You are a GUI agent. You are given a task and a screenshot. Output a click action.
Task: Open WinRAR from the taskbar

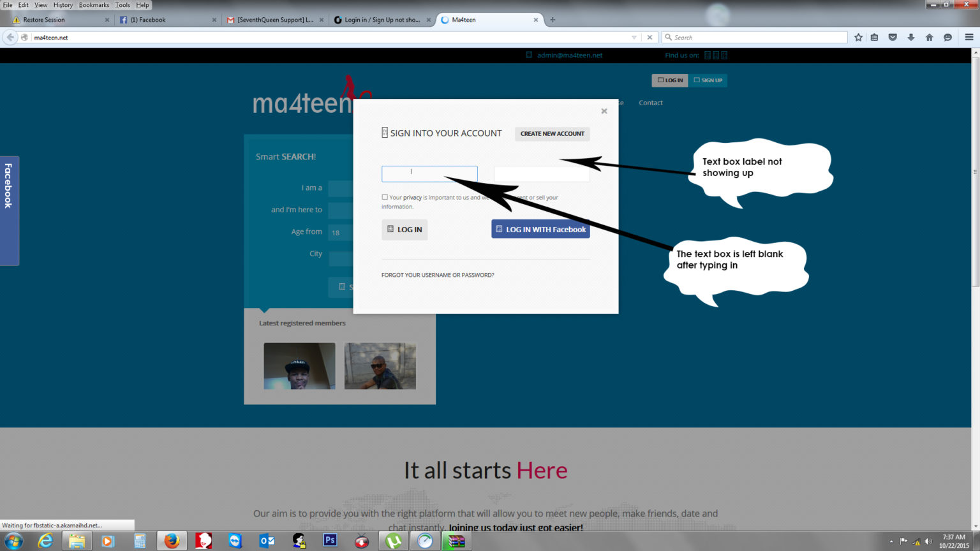(456, 541)
